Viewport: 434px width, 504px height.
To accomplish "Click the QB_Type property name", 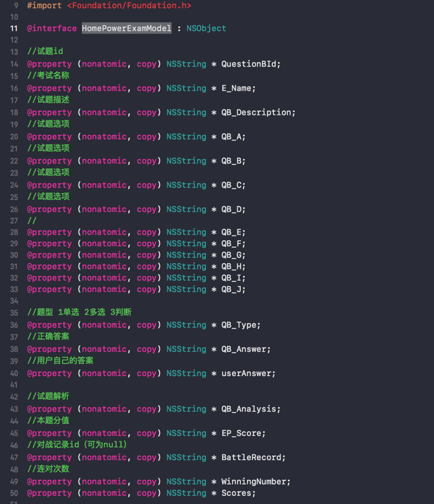I will 239,325.
